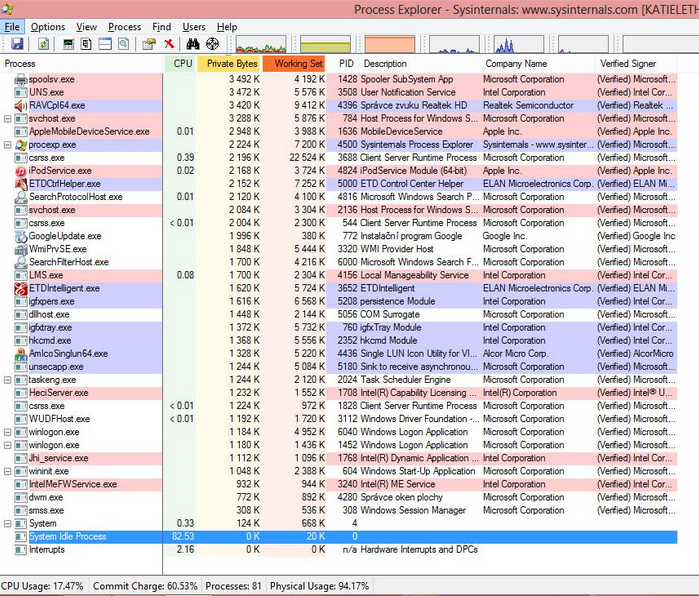Click the Refresh Now toolbar icon
The image size is (699, 596).
point(43,44)
